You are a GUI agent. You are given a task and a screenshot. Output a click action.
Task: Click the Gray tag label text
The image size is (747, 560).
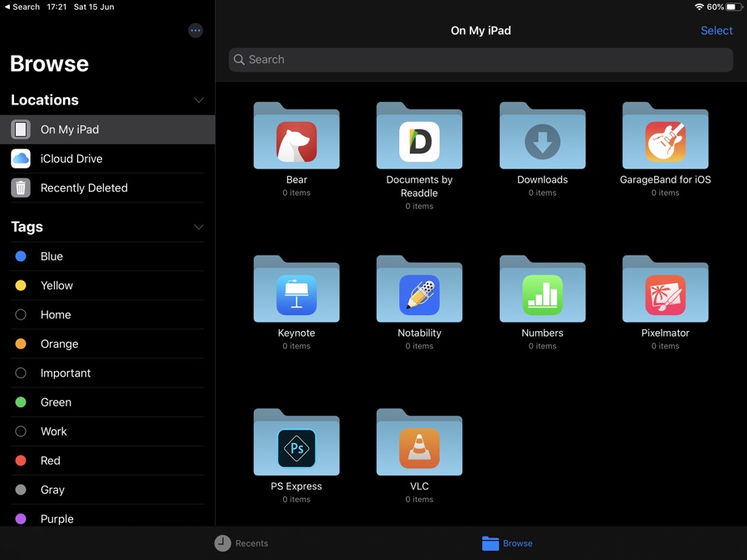click(x=52, y=489)
